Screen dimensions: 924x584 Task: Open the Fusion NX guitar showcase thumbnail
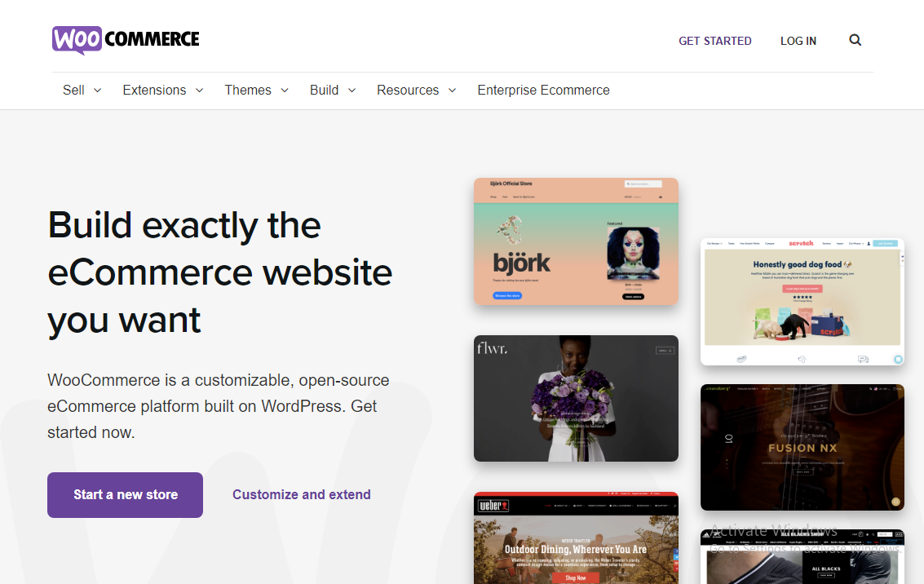(x=802, y=447)
